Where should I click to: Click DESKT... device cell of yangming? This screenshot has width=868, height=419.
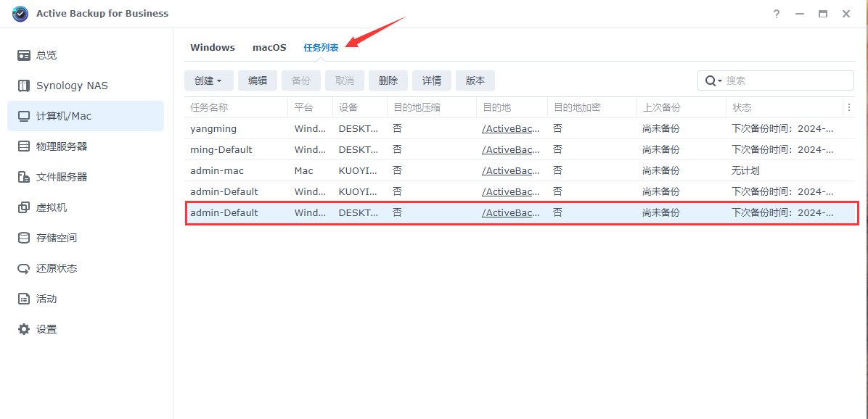pyautogui.click(x=359, y=128)
